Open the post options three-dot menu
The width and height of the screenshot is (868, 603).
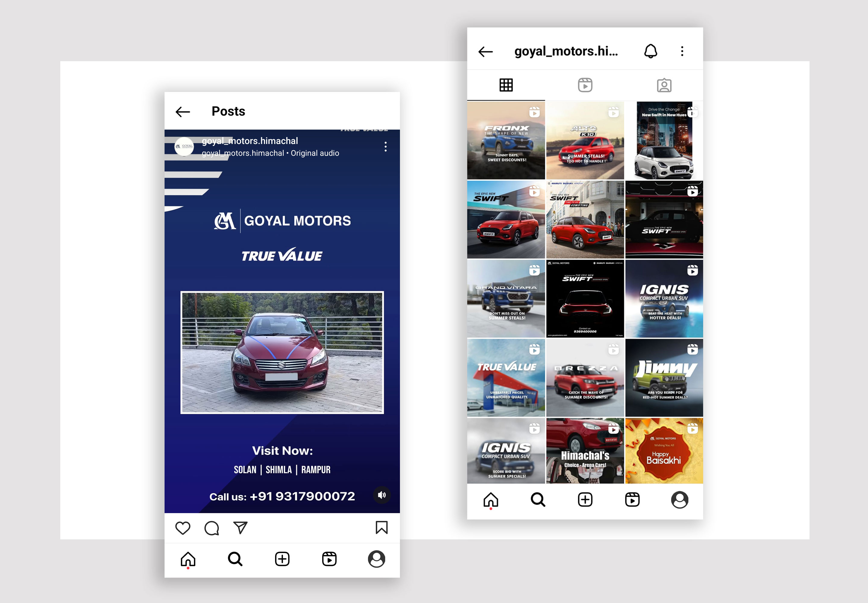385,147
